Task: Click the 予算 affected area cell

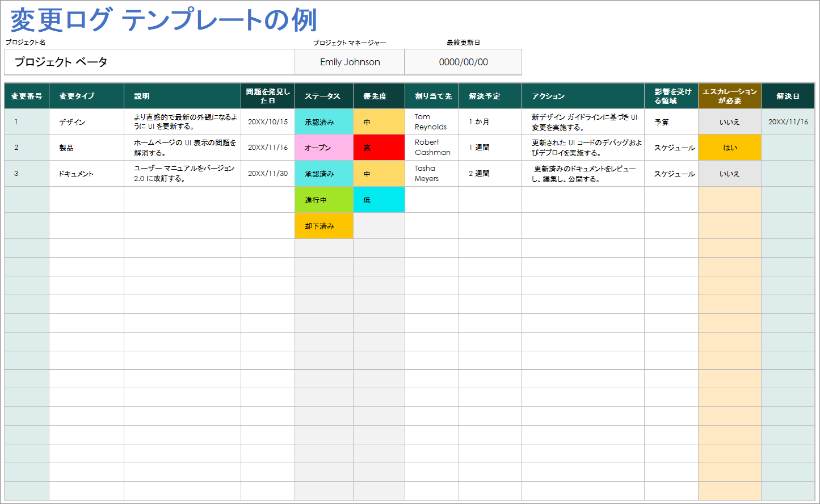Action: click(x=671, y=121)
